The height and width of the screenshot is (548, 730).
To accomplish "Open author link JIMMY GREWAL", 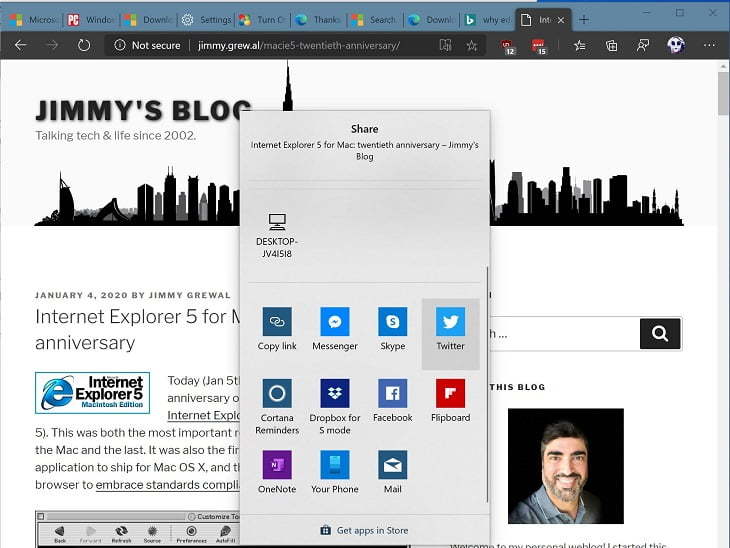I will [189, 295].
